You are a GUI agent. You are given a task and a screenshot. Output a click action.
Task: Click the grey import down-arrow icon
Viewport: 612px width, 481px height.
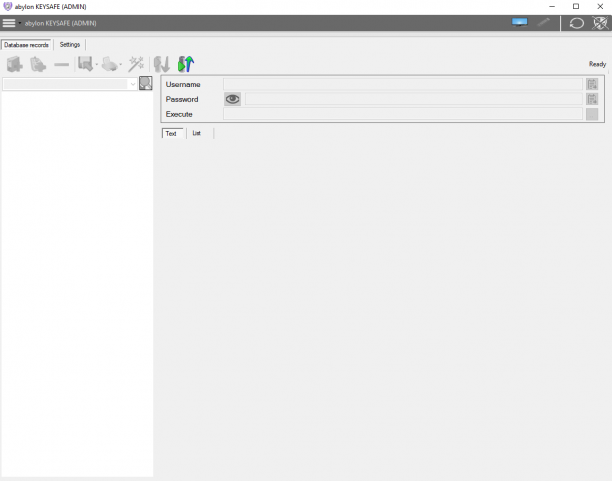(162, 64)
